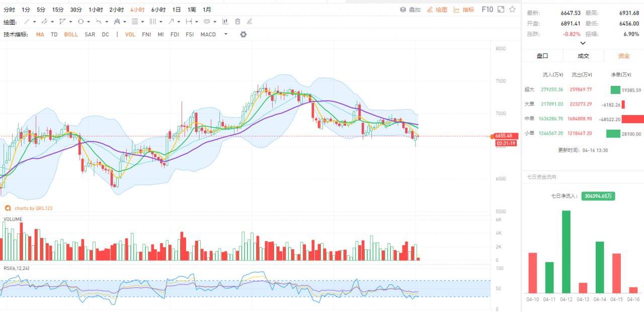Select the arrow drawing tool
Screen dimensions: 644x312
click(171, 22)
